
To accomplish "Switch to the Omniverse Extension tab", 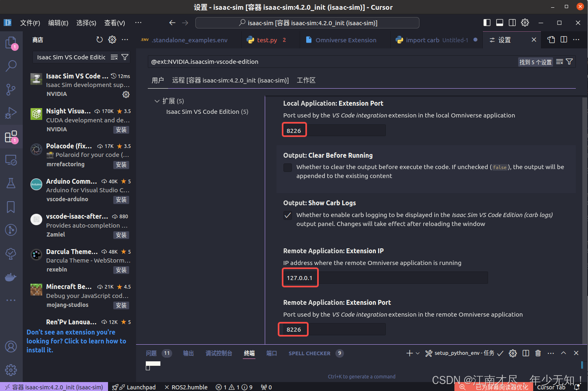I will click(346, 40).
